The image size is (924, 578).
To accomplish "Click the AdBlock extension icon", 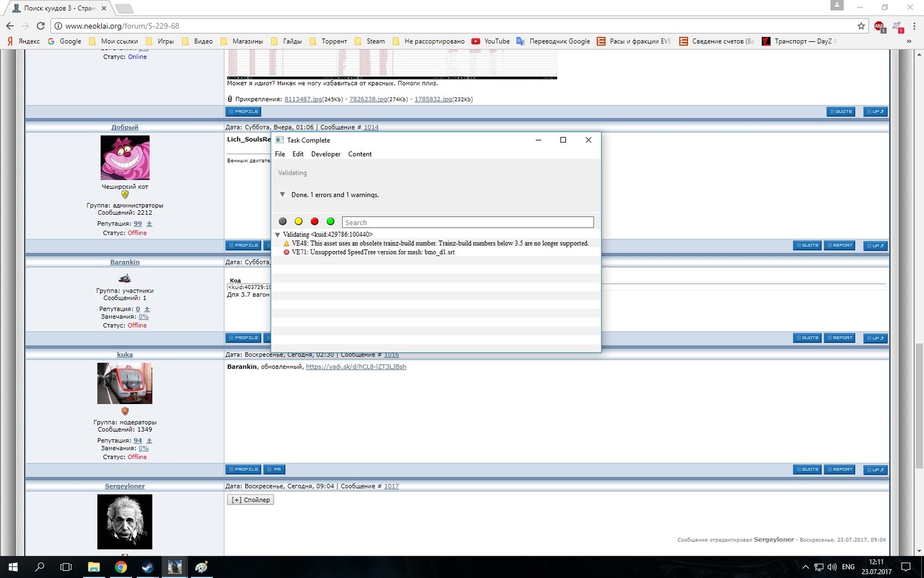I will [879, 26].
